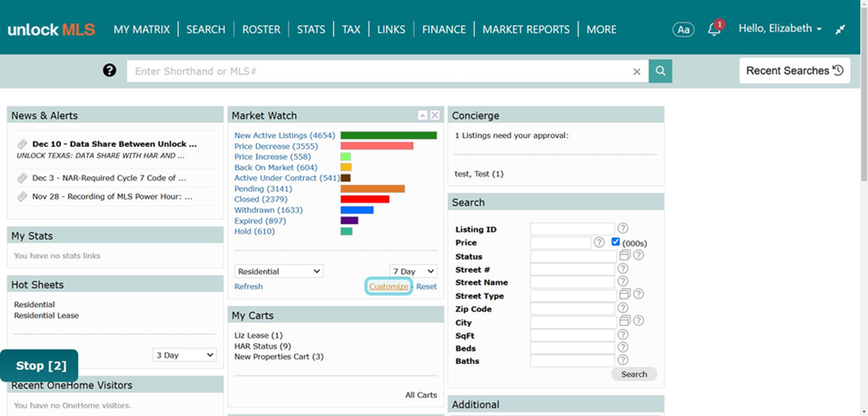Open Price Decrease (3555) listings
Screen dimensions: 868x416
pyautogui.click(x=278, y=146)
